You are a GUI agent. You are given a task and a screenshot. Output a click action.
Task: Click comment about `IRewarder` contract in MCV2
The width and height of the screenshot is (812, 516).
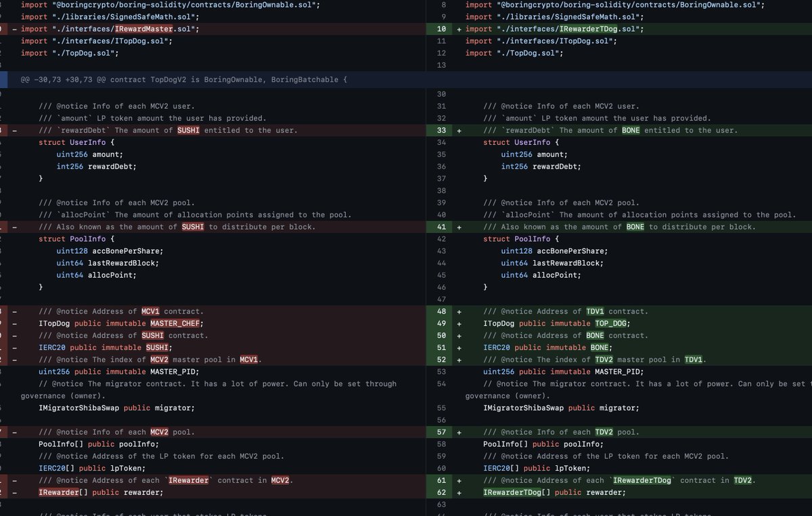(x=166, y=480)
